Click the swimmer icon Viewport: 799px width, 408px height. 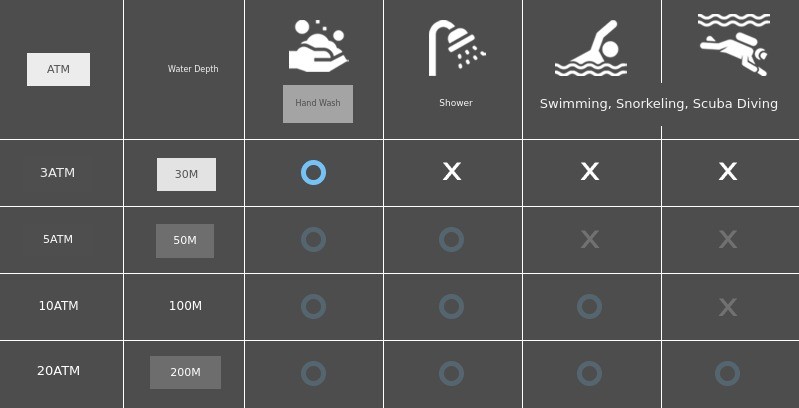[x=591, y=49]
